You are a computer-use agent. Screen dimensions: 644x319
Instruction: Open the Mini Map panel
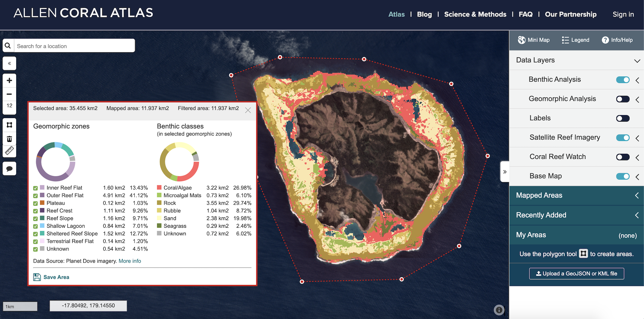[x=534, y=40]
